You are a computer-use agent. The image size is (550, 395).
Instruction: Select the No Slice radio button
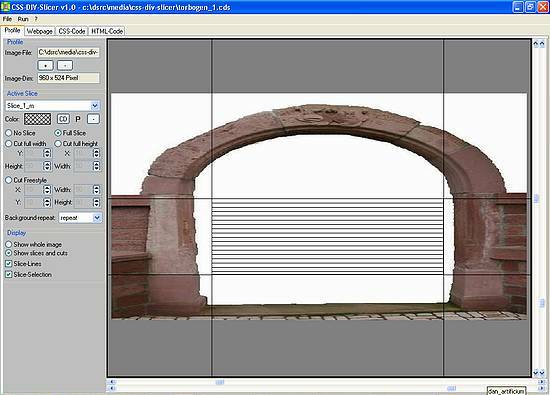coord(20,133)
